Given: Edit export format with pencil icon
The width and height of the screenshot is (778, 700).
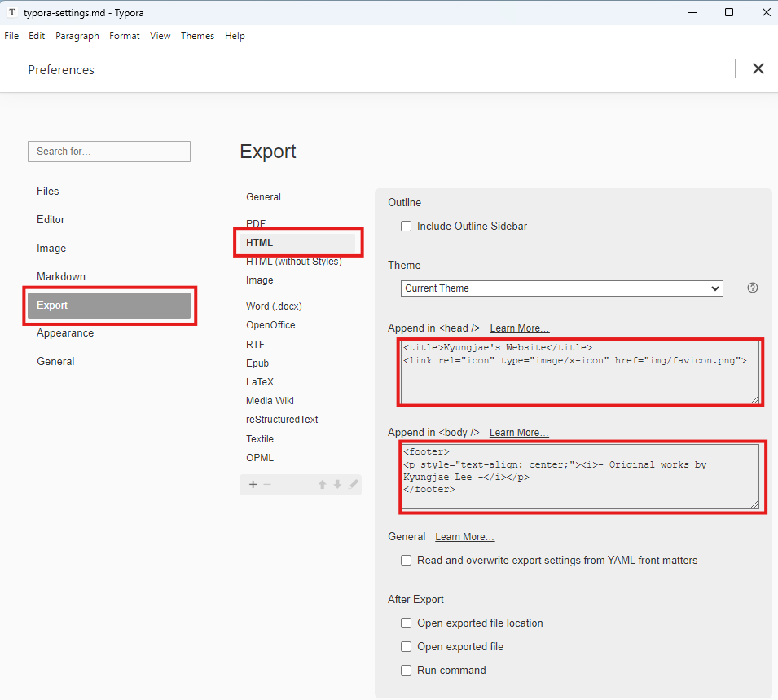Looking at the screenshot, I should [353, 485].
